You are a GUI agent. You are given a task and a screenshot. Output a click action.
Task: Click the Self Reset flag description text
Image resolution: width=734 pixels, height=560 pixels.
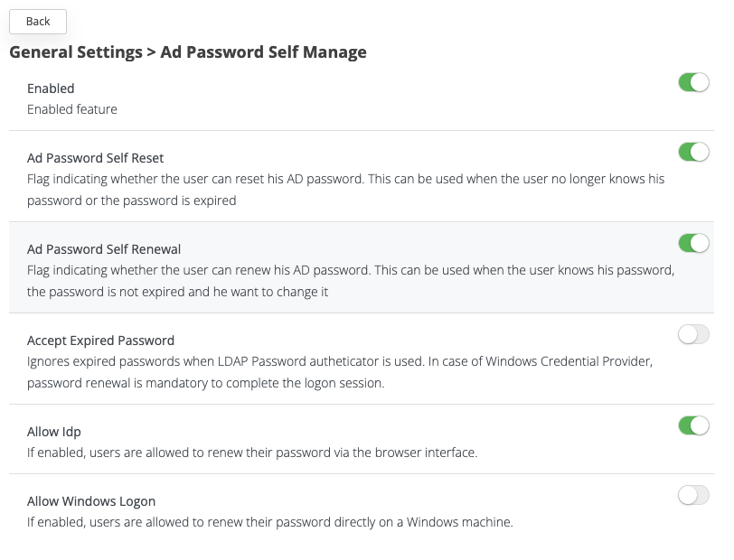[x=345, y=190]
